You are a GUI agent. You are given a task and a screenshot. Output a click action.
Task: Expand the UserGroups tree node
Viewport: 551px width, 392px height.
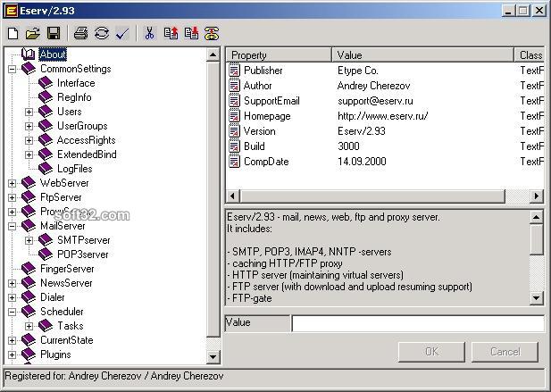(x=29, y=126)
